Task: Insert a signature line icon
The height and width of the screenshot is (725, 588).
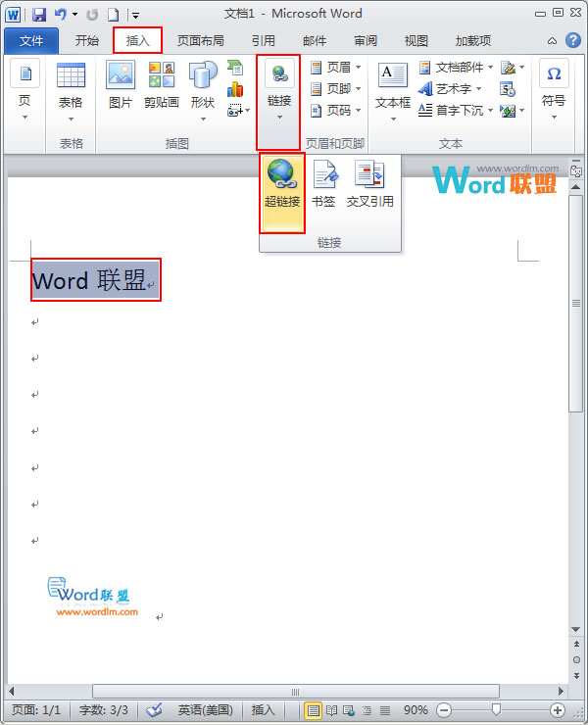Action: coord(513,68)
